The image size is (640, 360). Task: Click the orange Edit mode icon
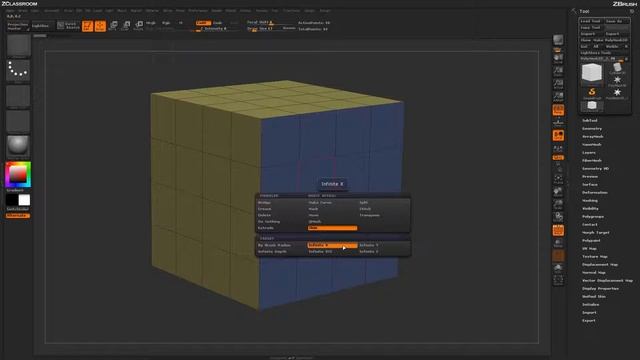pos(87,26)
